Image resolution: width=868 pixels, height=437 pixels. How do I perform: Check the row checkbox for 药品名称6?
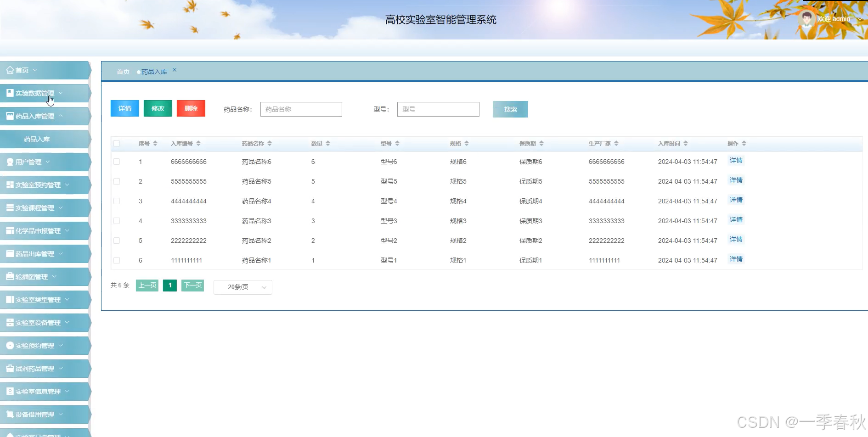pos(117,162)
